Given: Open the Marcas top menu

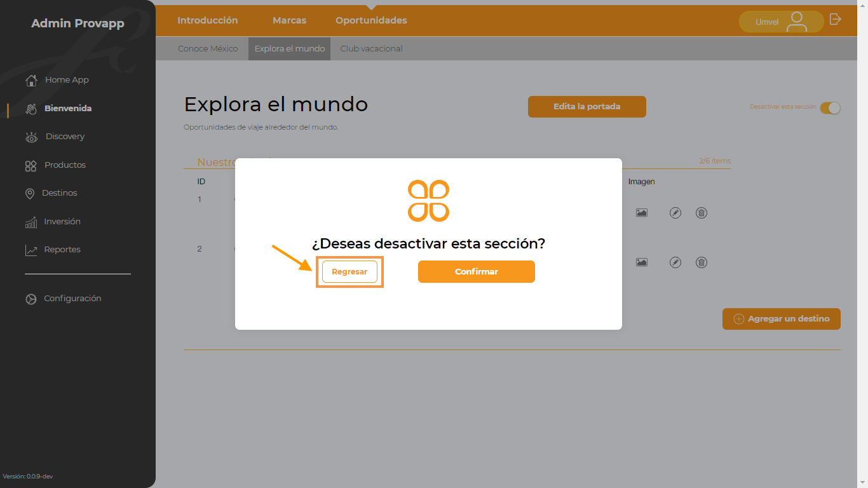Looking at the screenshot, I should pyautogui.click(x=289, y=20).
